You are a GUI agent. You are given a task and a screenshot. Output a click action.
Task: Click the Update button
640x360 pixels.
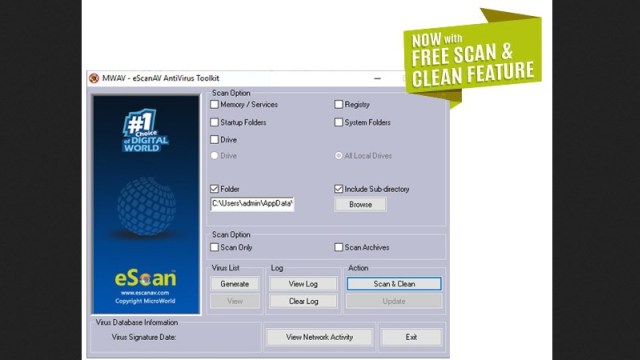click(394, 301)
